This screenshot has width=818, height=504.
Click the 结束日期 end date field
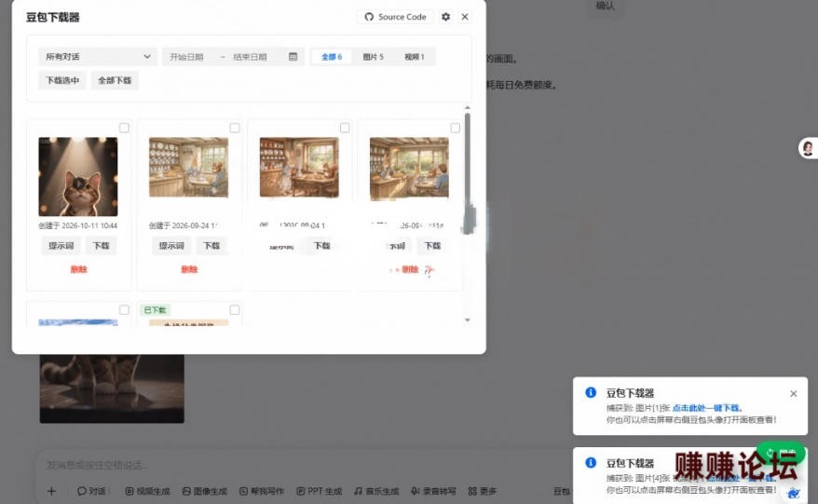click(251, 57)
